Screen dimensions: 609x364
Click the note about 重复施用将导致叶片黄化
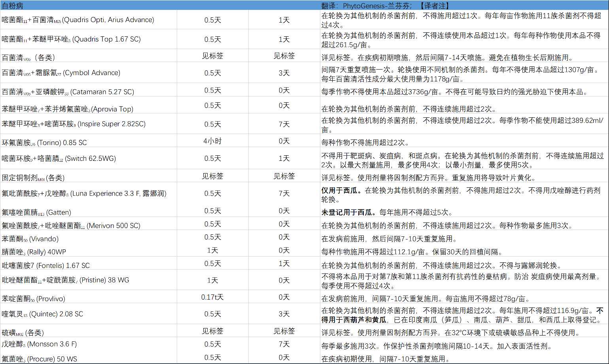click(x=464, y=176)
